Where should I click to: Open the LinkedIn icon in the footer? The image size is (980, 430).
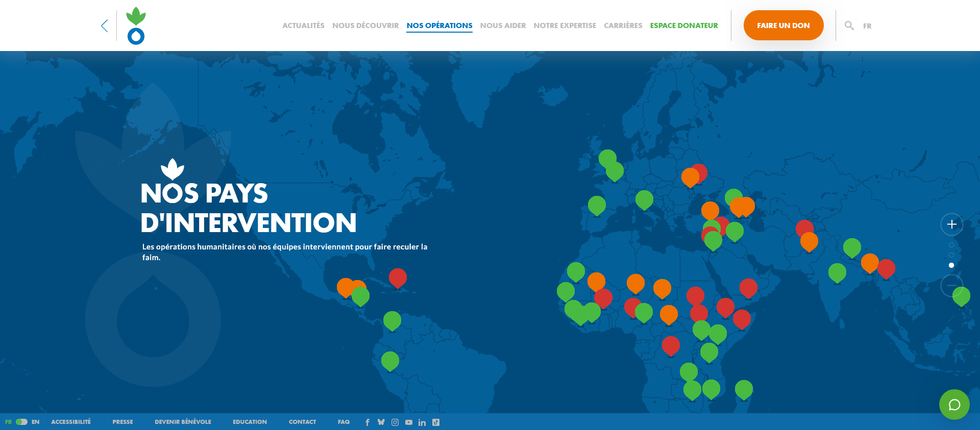422,422
